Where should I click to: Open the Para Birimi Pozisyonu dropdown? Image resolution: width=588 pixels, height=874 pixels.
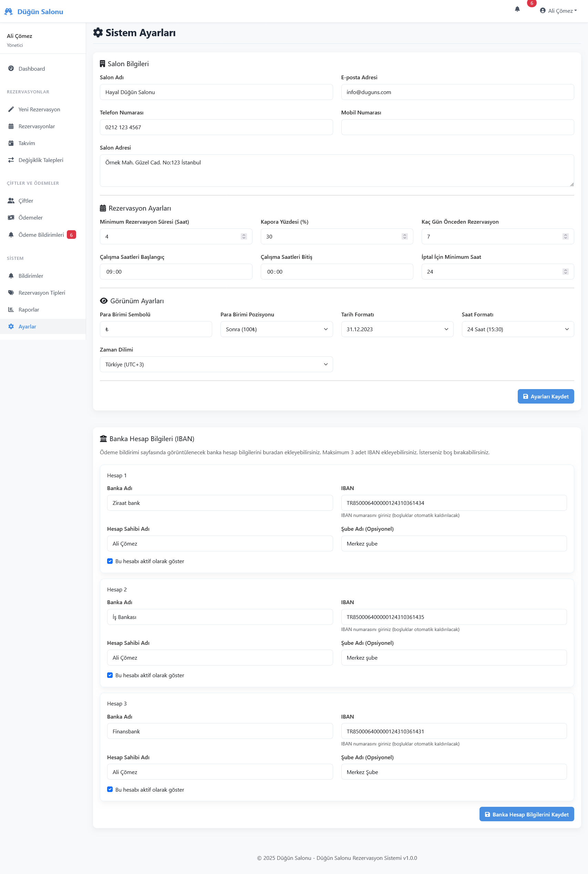276,329
